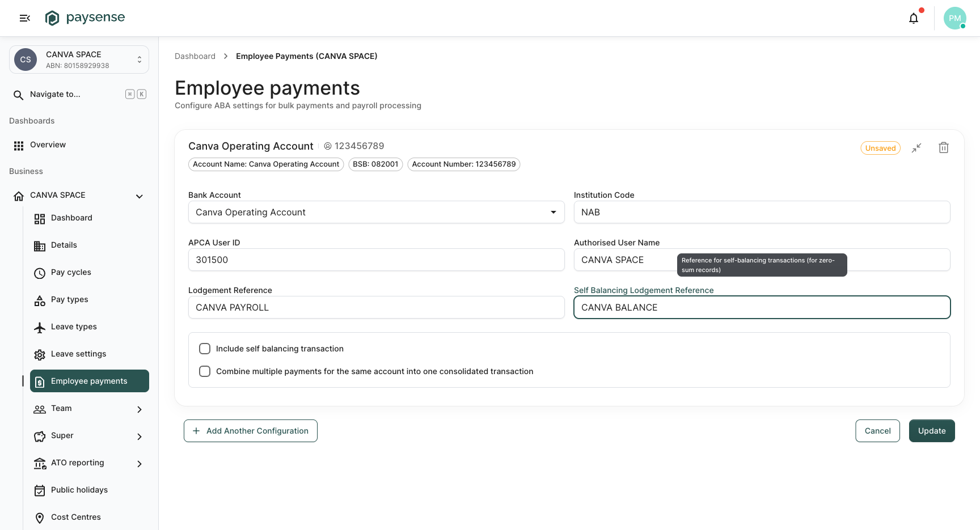The image size is (980, 530).
Task: Click the Navigate to search box
Action: (79, 94)
